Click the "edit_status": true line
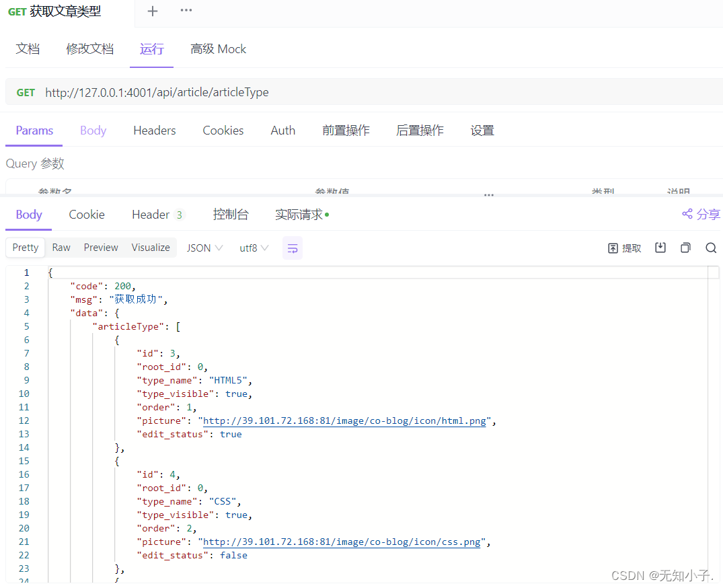Screen dimensions: 723x588 [189, 435]
